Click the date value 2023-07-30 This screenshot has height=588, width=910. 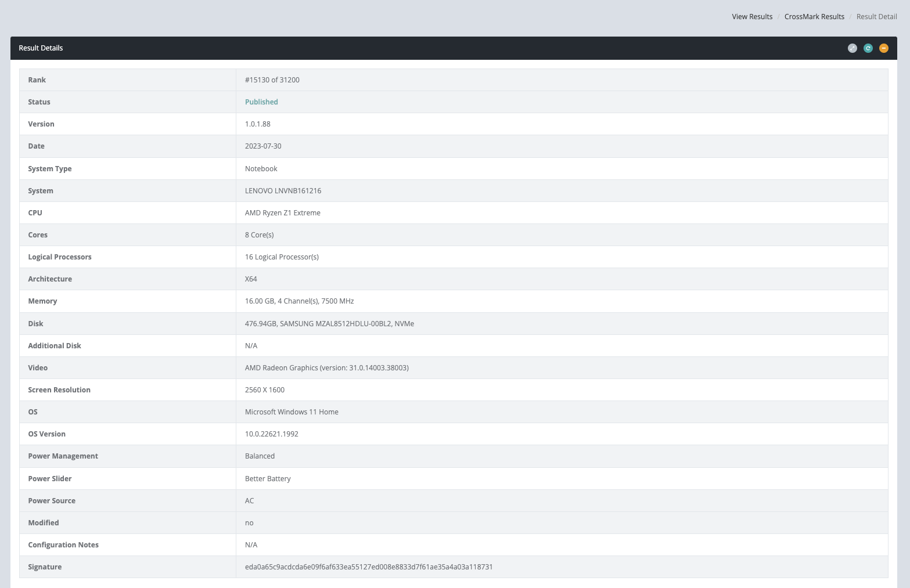coord(263,146)
